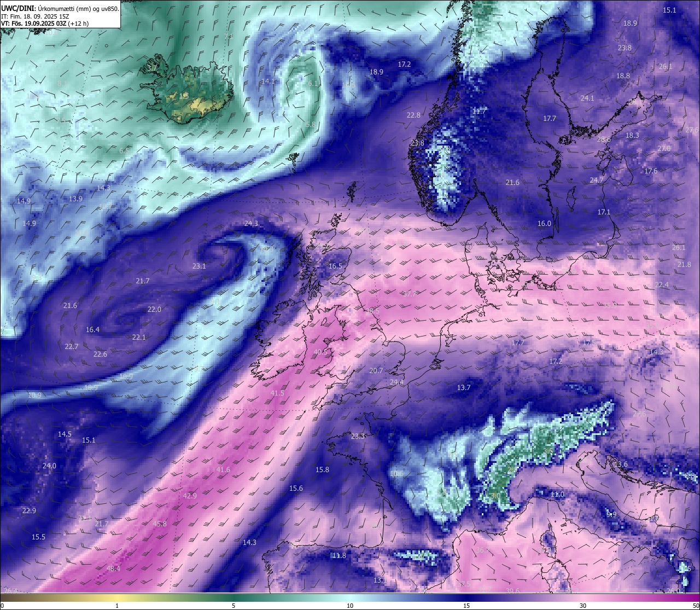
Task: Click the 22.7 value on the map
Action: pyautogui.click(x=72, y=346)
